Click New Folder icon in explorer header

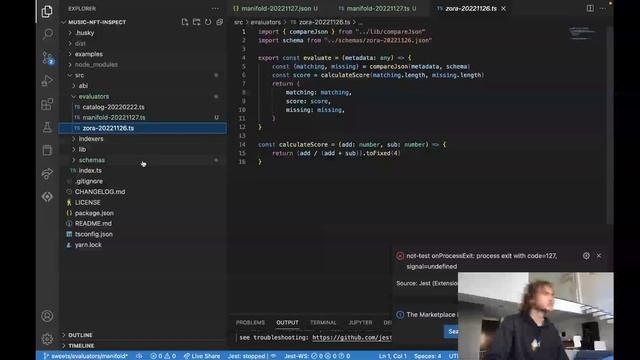click(x=196, y=22)
